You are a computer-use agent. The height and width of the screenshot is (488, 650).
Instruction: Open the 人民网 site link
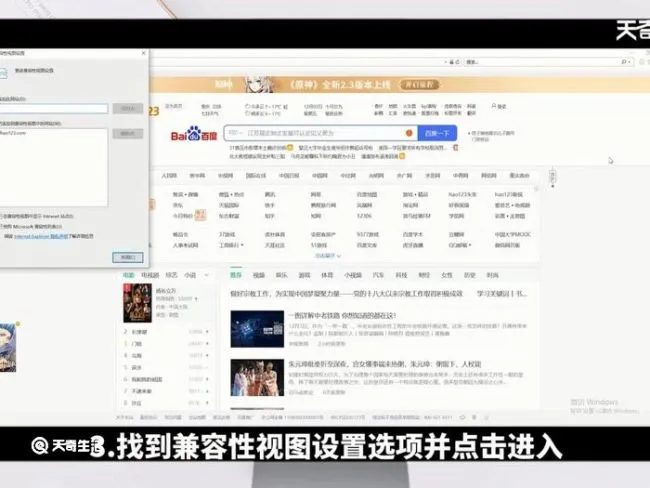(169, 175)
